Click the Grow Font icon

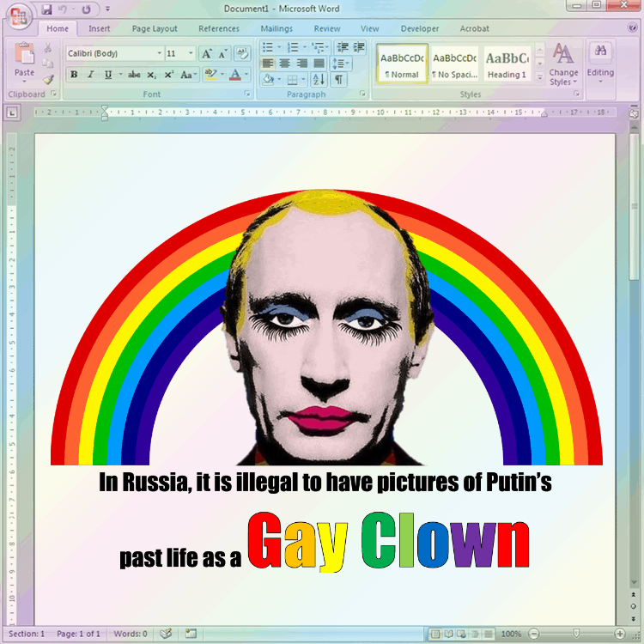(206, 53)
